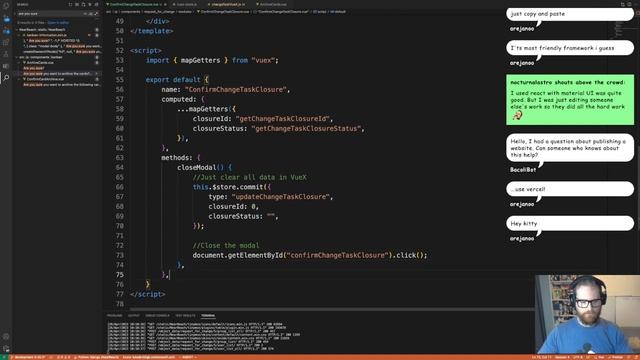Click 'Spaces: 4' indentation status item
Image resolution: width=640 pixels, height=360 pixels.
click(562, 357)
